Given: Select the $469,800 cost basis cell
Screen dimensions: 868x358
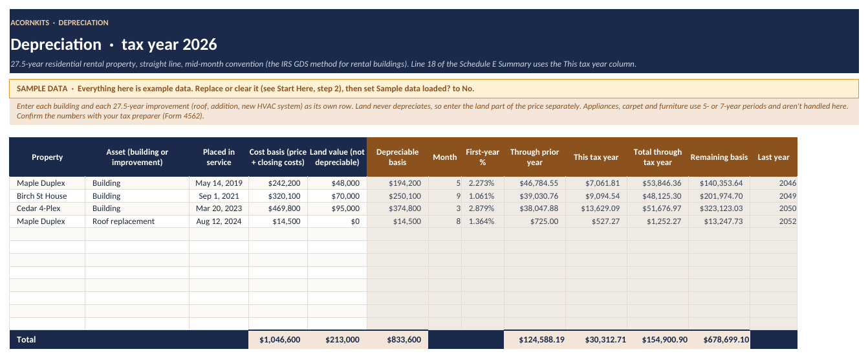Looking at the screenshot, I should click(x=278, y=208).
